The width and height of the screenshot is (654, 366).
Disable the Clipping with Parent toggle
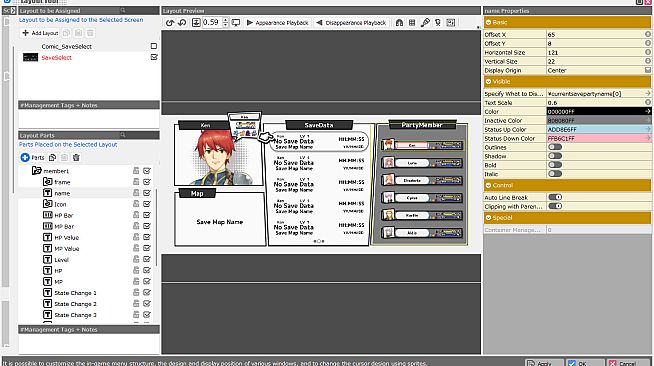pos(555,206)
